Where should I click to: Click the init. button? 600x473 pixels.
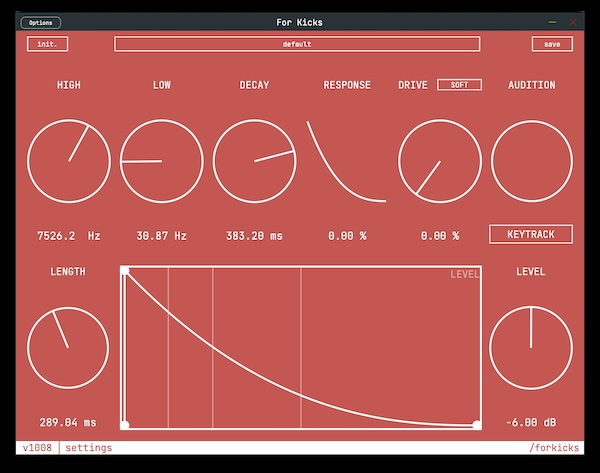47,44
